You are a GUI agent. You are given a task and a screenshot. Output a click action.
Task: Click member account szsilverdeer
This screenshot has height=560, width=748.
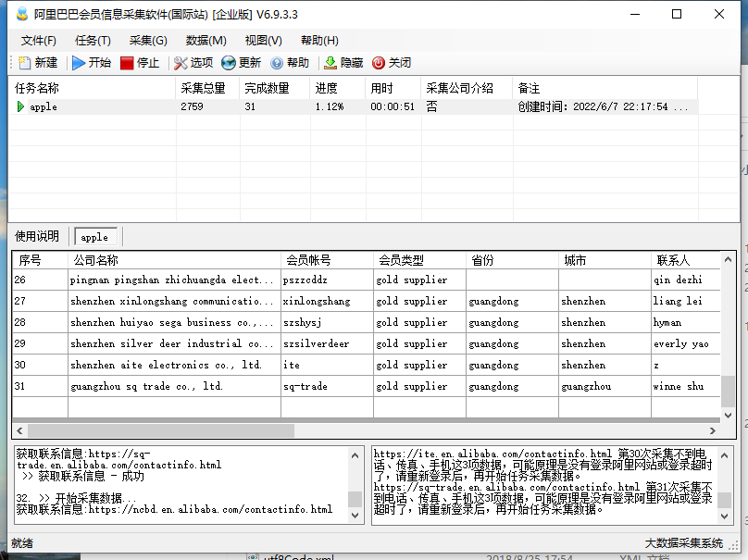(x=316, y=343)
